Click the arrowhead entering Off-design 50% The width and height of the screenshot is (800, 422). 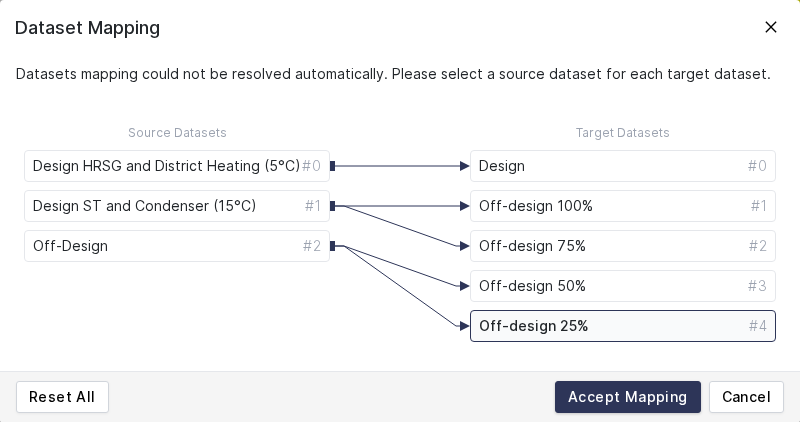[x=464, y=286]
